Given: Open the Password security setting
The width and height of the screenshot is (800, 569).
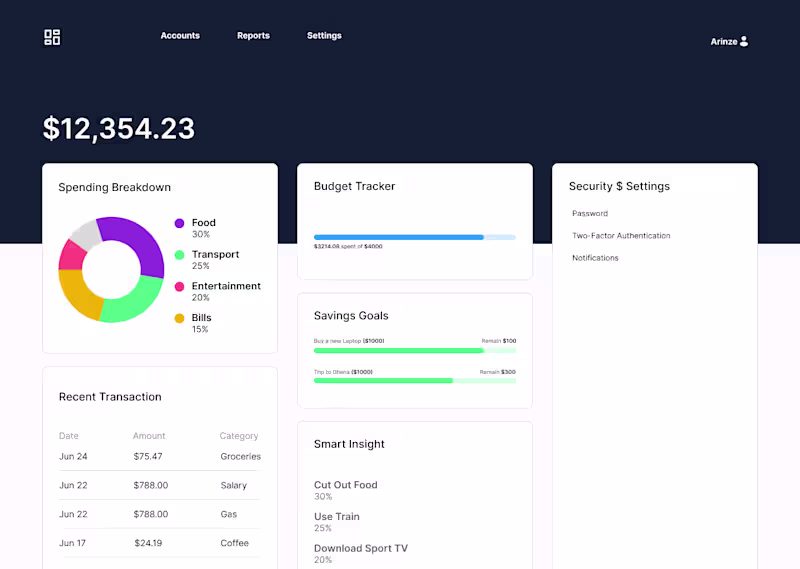Looking at the screenshot, I should click(x=590, y=213).
